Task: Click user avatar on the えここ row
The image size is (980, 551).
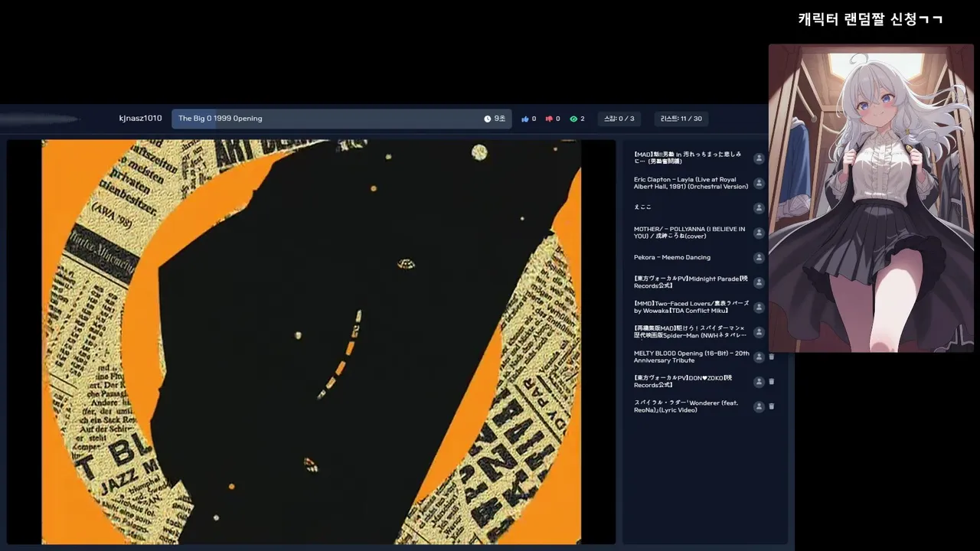Action: 759,208
